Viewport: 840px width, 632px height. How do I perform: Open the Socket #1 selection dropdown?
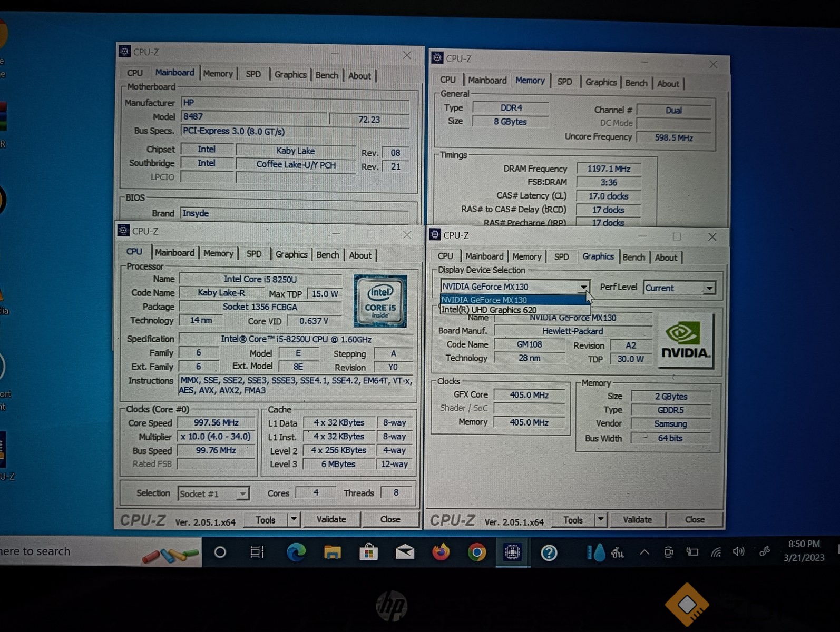coord(242,493)
